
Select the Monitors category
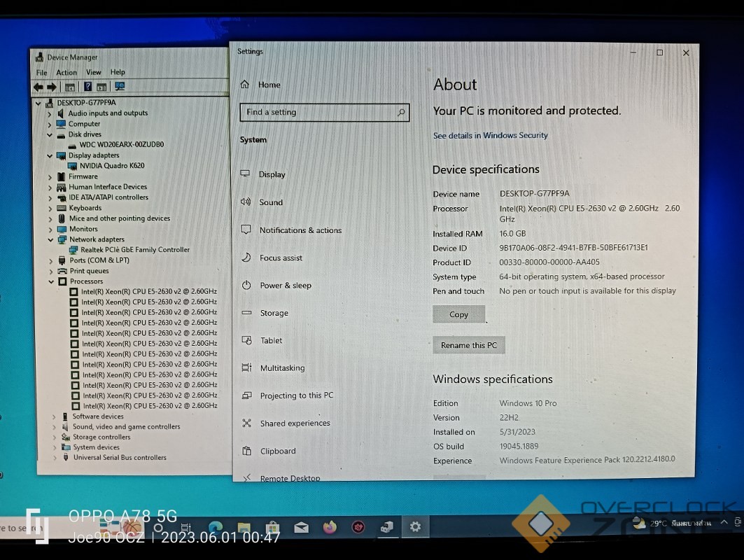click(x=83, y=229)
